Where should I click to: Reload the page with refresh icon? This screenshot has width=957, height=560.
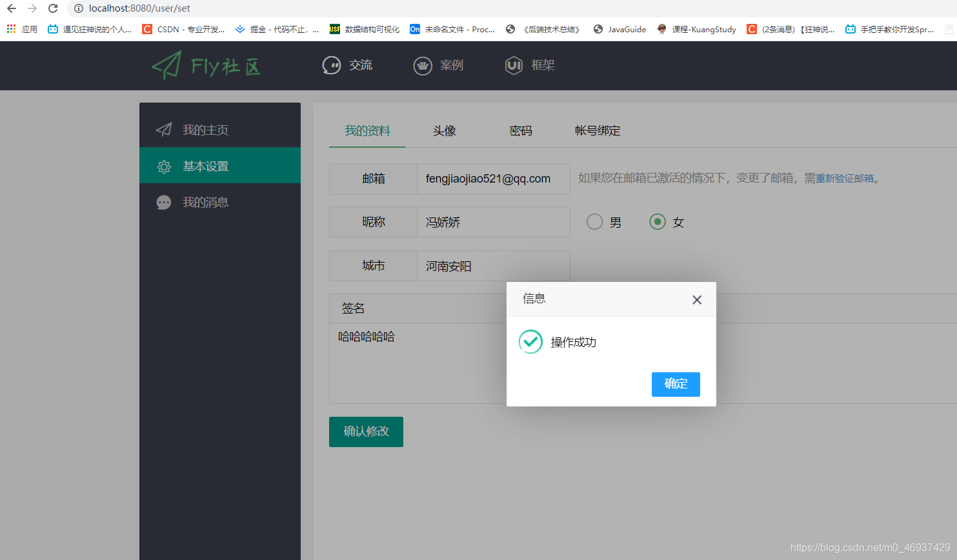point(53,8)
